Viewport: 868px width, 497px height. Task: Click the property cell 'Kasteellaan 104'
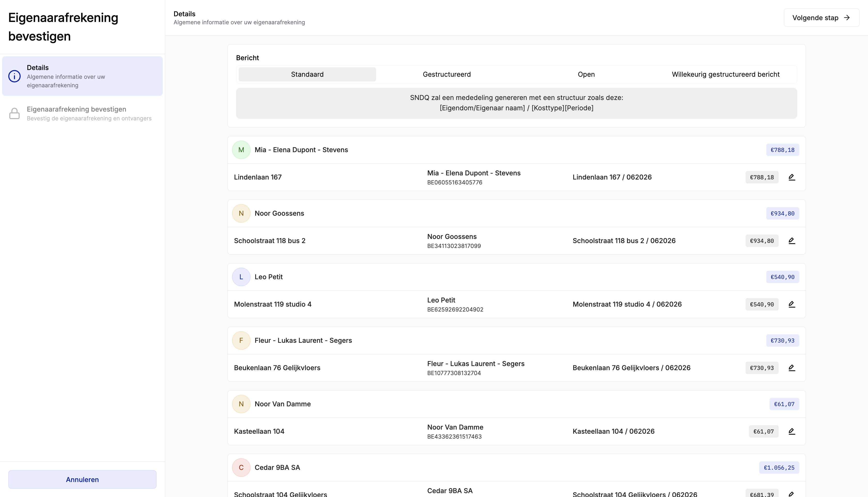tap(259, 431)
